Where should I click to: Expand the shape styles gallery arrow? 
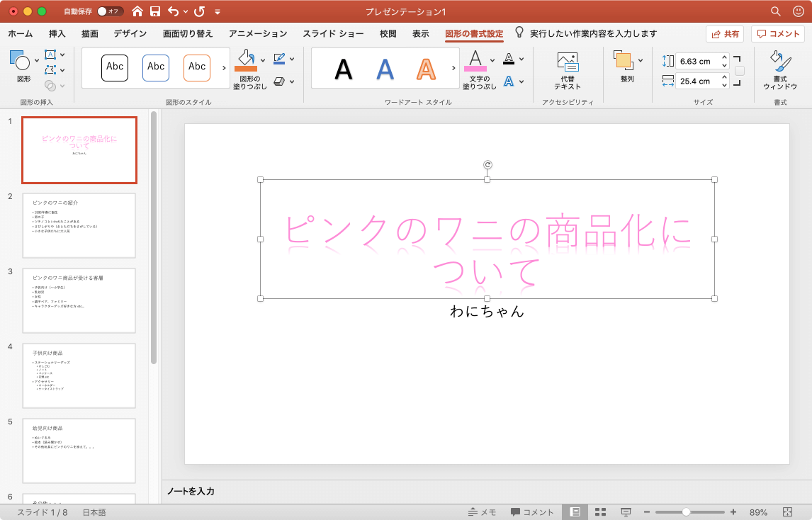coord(225,68)
